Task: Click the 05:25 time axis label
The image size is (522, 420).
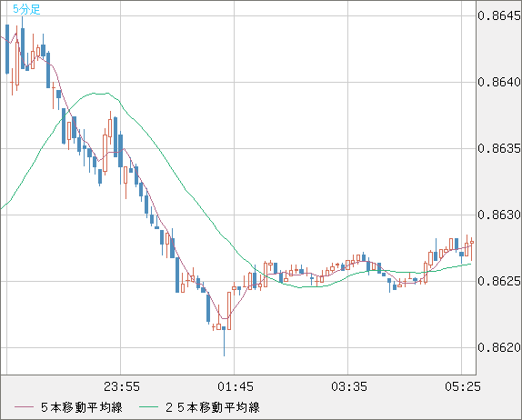Action: (x=463, y=386)
